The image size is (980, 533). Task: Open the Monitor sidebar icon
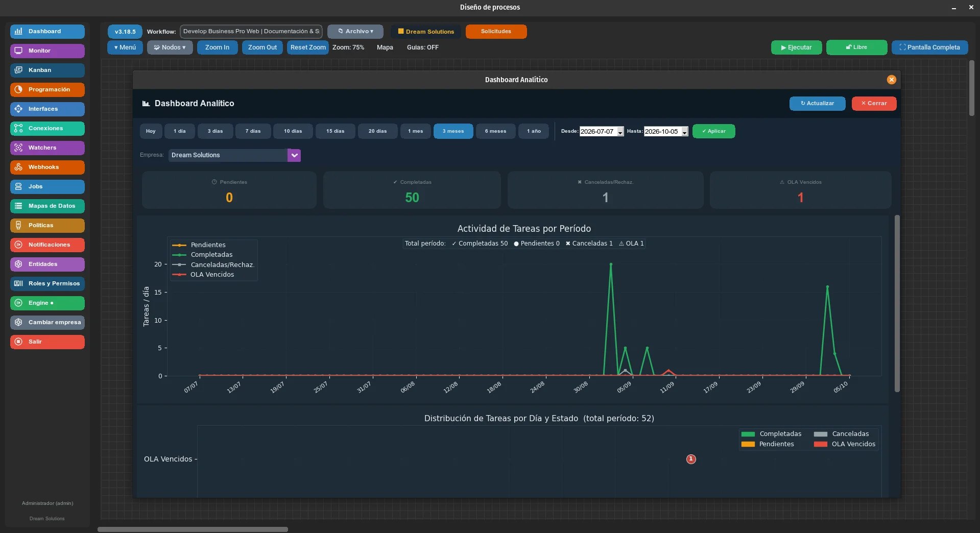point(18,51)
